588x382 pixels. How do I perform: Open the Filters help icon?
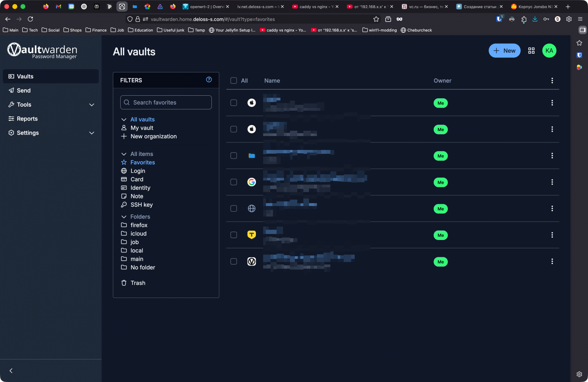coord(209,79)
